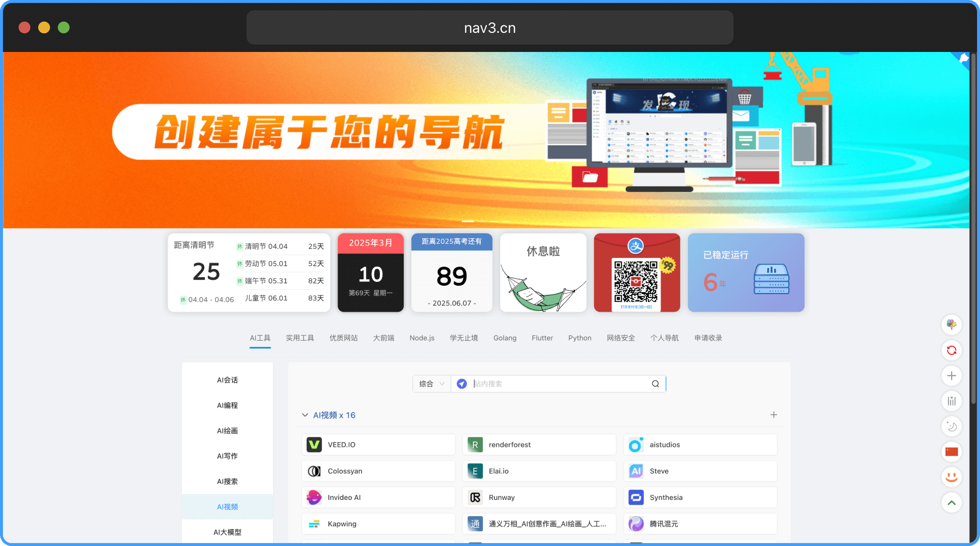
Task: Collapse the AI视频 x 16 section
Action: pos(305,415)
